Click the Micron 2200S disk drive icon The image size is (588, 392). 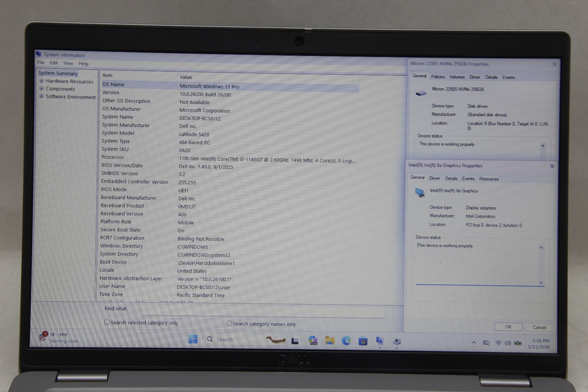click(421, 93)
